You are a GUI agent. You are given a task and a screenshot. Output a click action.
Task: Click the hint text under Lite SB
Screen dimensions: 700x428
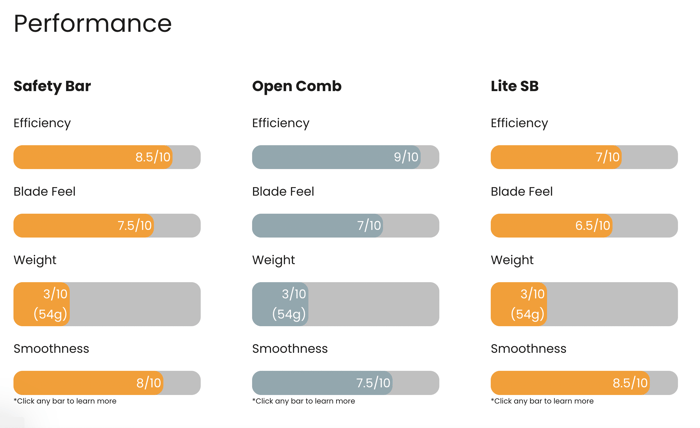542,401
